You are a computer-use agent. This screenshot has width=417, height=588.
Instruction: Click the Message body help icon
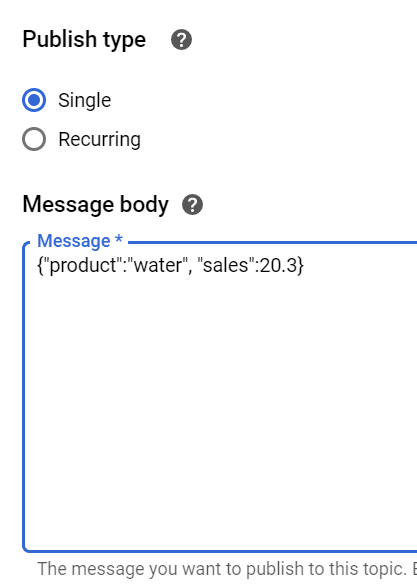[x=192, y=205]
